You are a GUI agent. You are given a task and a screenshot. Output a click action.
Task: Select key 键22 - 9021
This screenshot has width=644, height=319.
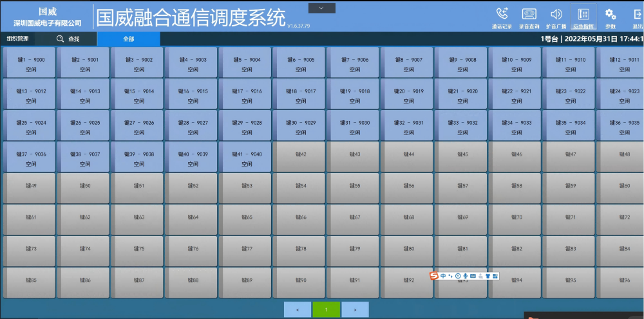point(515,94)
